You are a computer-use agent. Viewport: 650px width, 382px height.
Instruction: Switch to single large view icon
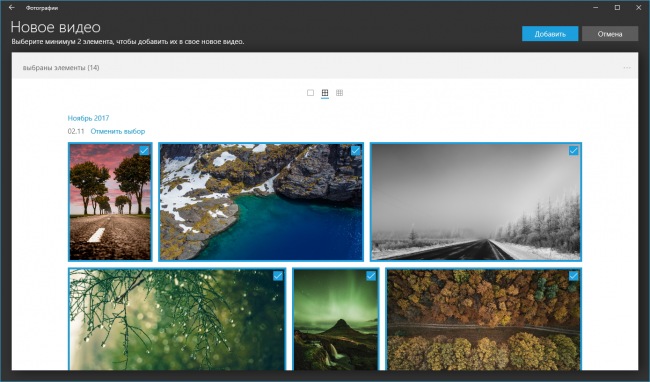pyautogui.click(x=310, y=93)
